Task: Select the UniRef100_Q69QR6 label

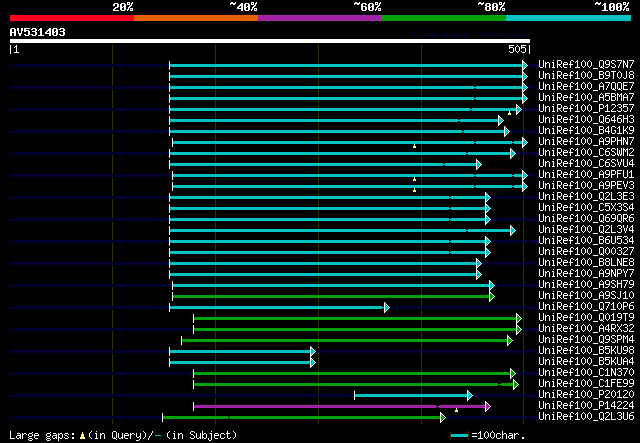Action: (x=586, y=219)
